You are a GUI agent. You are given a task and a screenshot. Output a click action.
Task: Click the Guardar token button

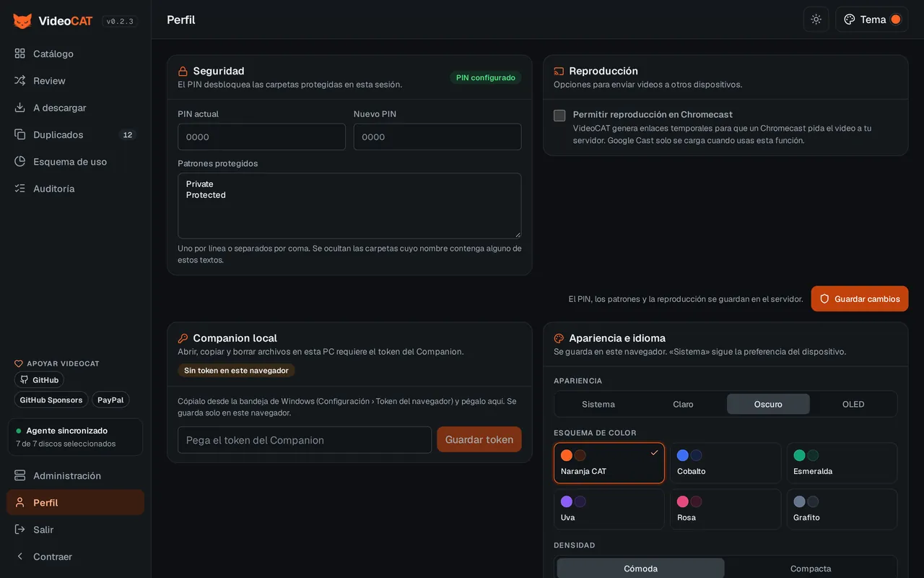point(479,439)
